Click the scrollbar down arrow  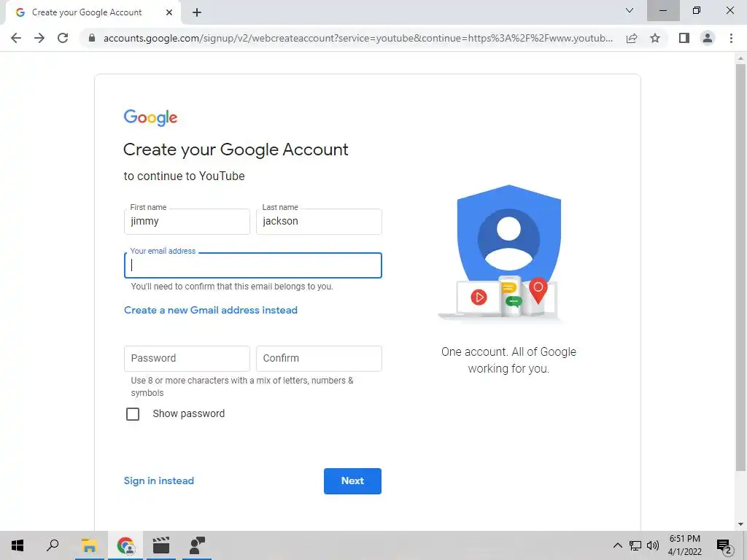point(740,524)
